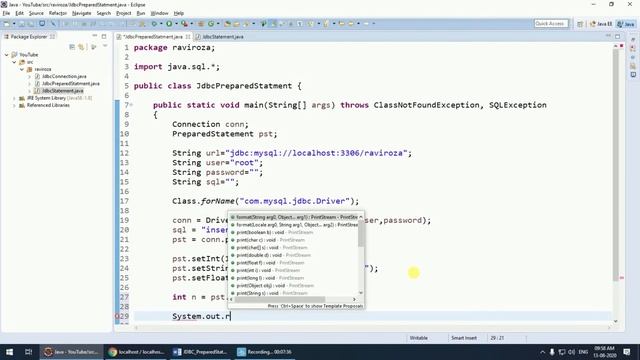Expand JdbcConnection.java tree node
Viewport: 640px width, 360px height.
pos(29,76)
